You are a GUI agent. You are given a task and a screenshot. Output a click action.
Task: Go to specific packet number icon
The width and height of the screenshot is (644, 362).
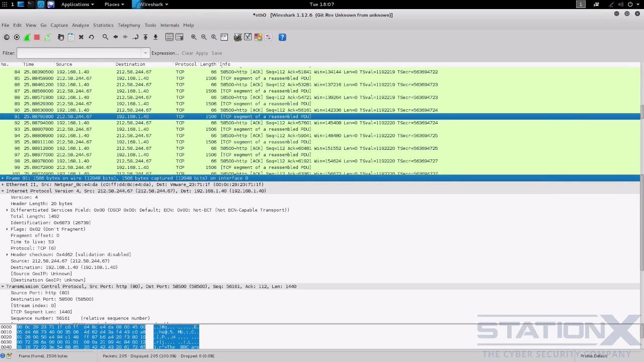tap(135, 37)
